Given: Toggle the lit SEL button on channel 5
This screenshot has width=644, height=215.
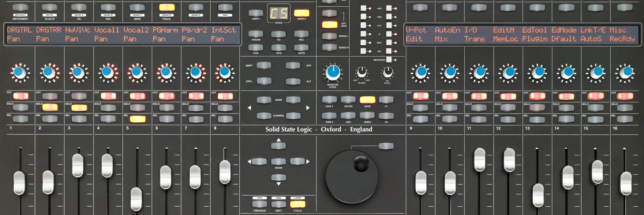Looking at the screenshot, I should pyautogui.click(x=137, y=119).
